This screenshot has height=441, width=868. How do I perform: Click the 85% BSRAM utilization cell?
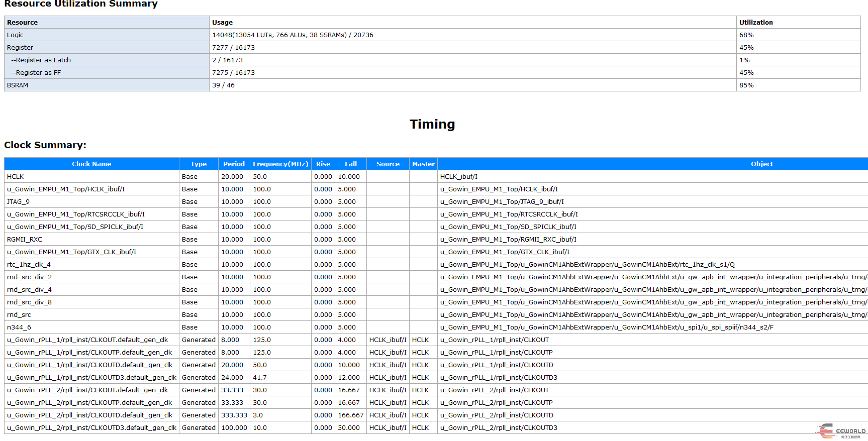point(798,85)
